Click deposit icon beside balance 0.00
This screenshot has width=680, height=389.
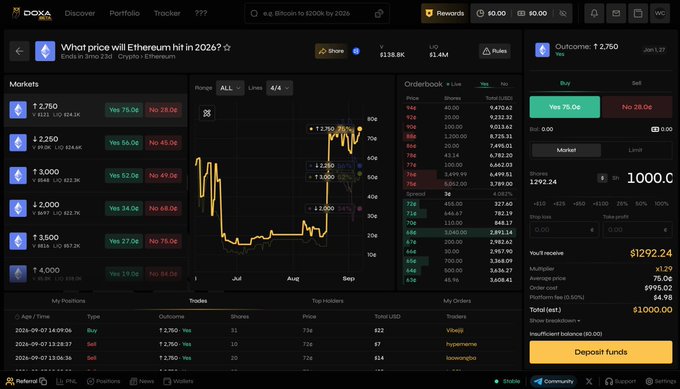click(655, 129)
